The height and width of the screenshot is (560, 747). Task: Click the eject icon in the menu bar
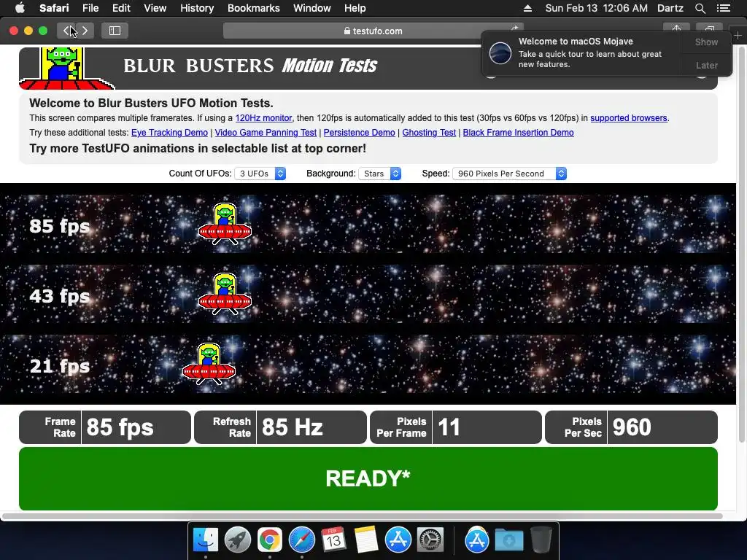(x=527, y=8)
